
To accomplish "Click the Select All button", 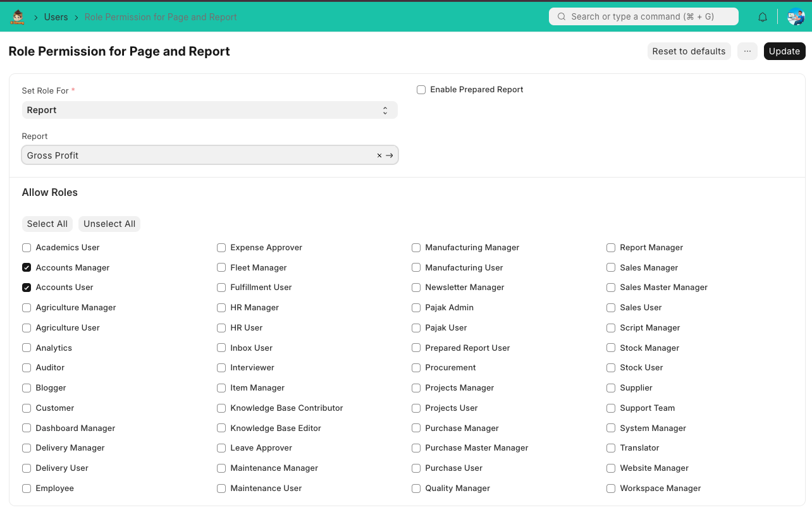I will click(x=47, y=224).
